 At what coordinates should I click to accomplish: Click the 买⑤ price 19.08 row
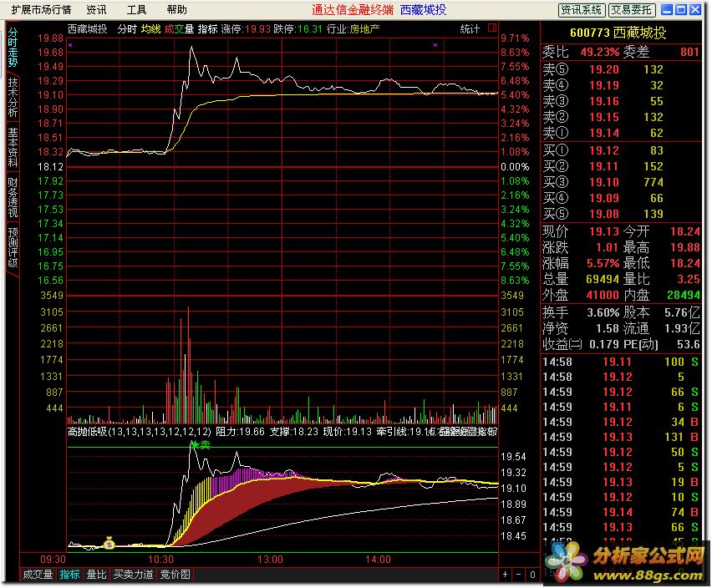(x=621, y=214)
